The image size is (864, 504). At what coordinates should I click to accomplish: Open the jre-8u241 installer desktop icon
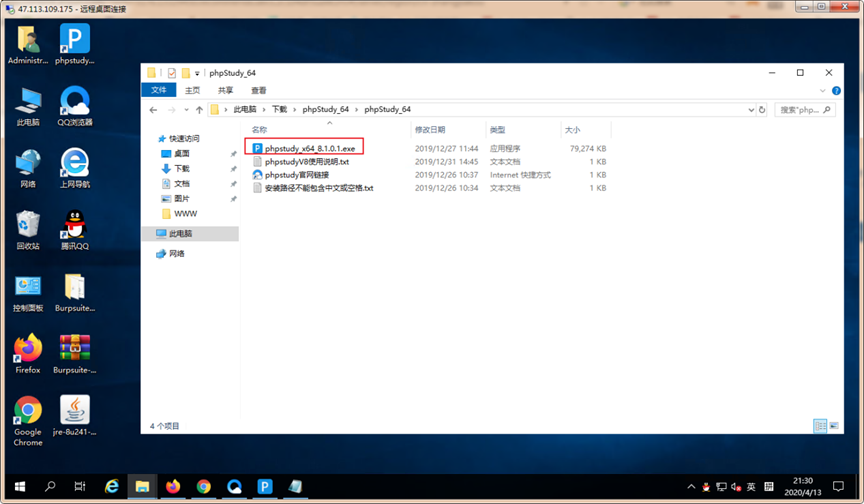point(75,416)
